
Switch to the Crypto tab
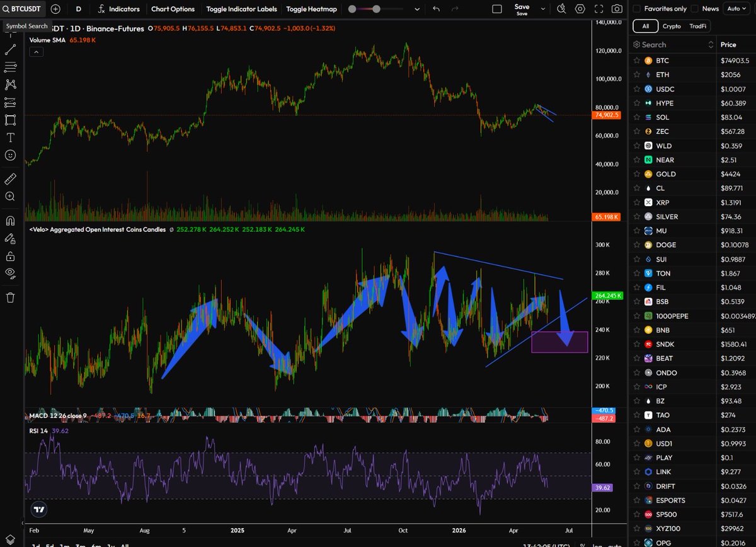(x=672, y=26)
